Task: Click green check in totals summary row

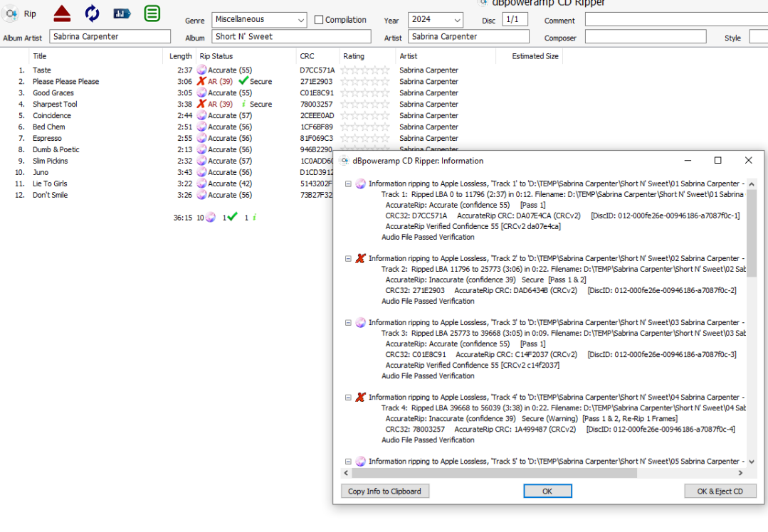Action: click(x=233, y=217)
